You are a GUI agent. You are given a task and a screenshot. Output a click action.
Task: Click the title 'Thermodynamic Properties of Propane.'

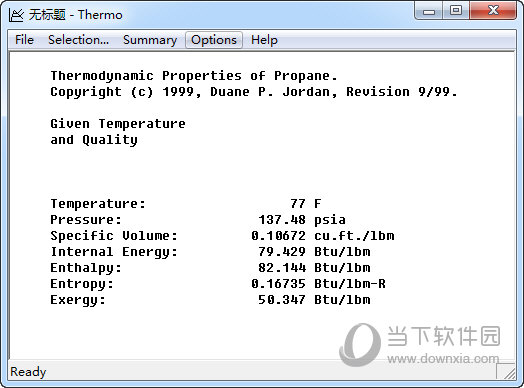click(194, 76)
